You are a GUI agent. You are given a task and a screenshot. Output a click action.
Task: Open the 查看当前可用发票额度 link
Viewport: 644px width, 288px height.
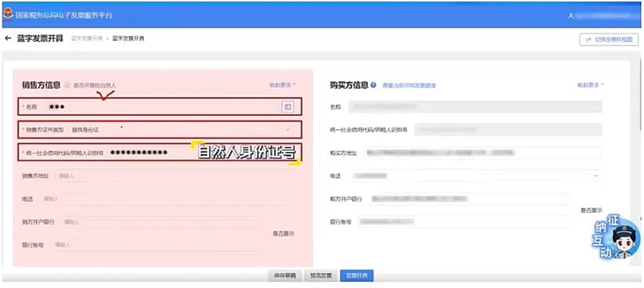coord(409,85)
